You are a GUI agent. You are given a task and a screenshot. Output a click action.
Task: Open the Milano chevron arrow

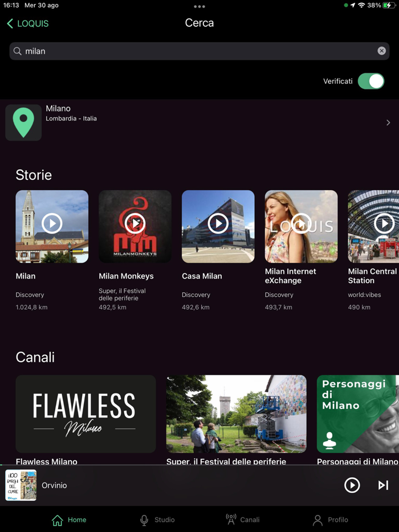388,122
